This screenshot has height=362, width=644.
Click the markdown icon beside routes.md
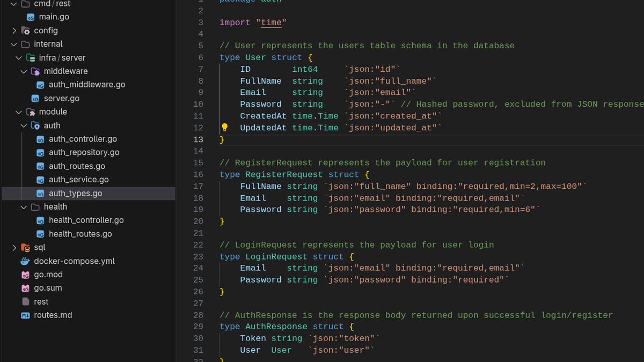pos(25,315)
